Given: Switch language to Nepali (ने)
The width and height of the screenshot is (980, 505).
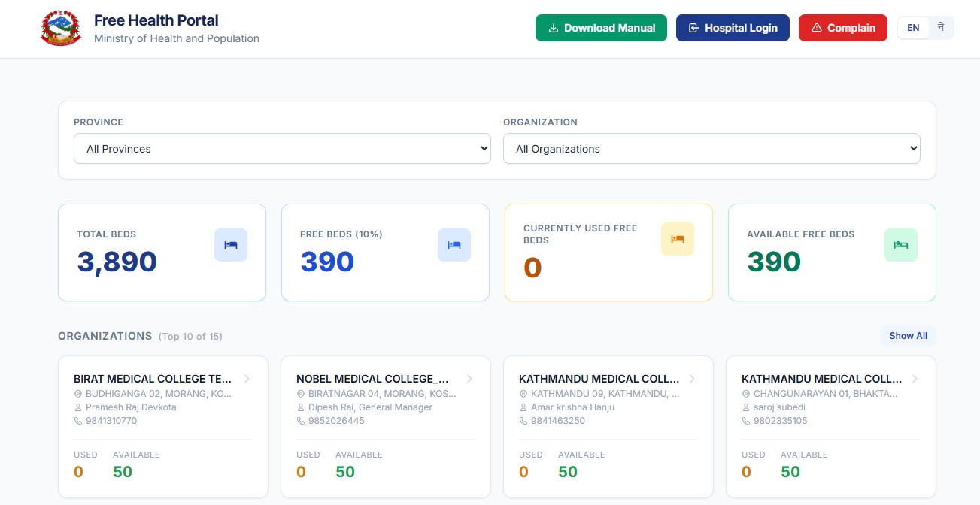Looking at the screenshot, I should pos(940,28).
